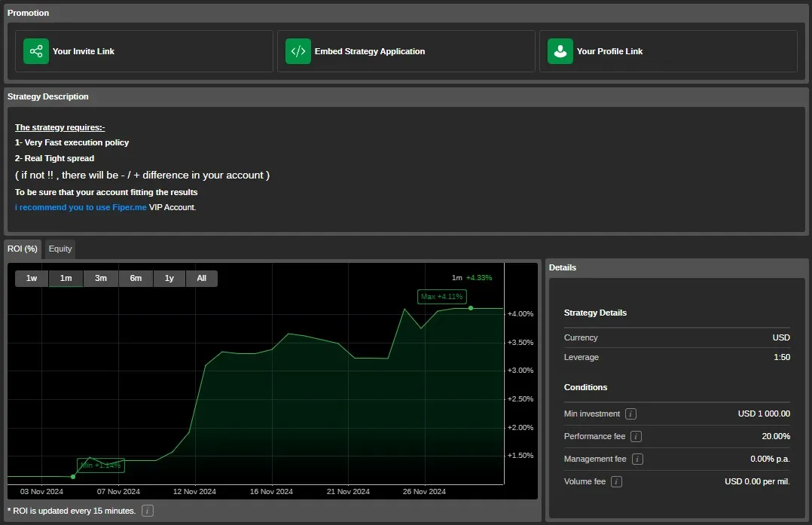Click info icon beside Management fee
Image resolution: width=812 pixels, height=525 pixels.
637,459
